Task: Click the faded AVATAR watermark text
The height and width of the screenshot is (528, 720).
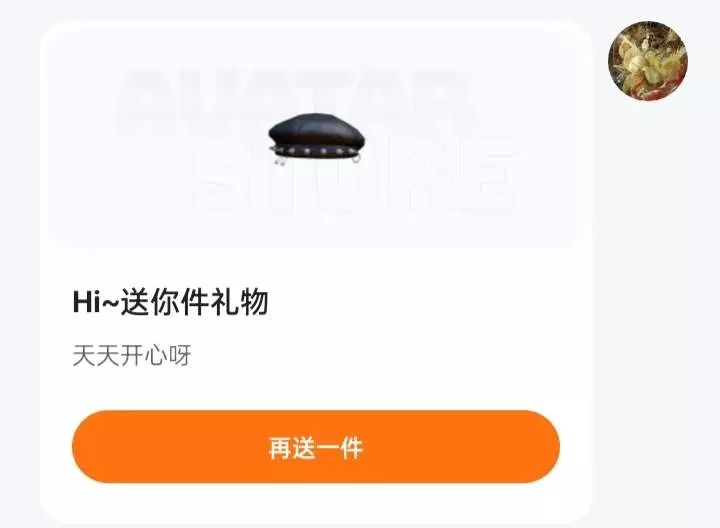Action: tap(296, 100)
